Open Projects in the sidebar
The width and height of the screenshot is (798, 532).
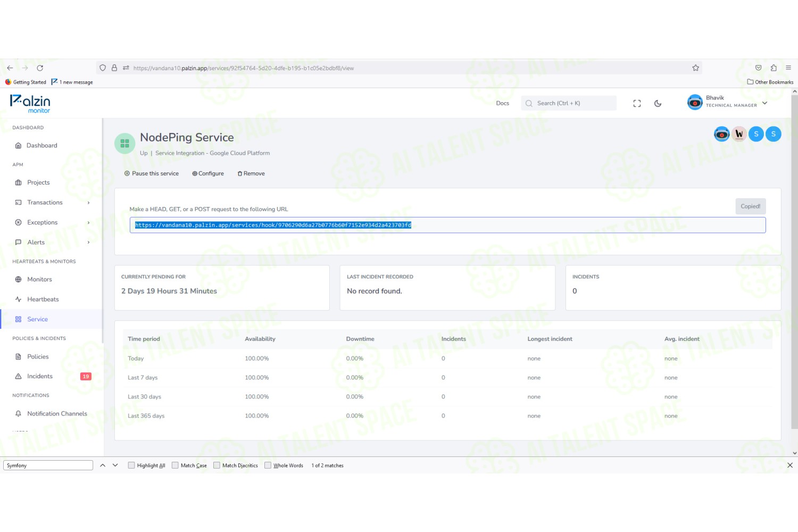[x=38, y=182]
